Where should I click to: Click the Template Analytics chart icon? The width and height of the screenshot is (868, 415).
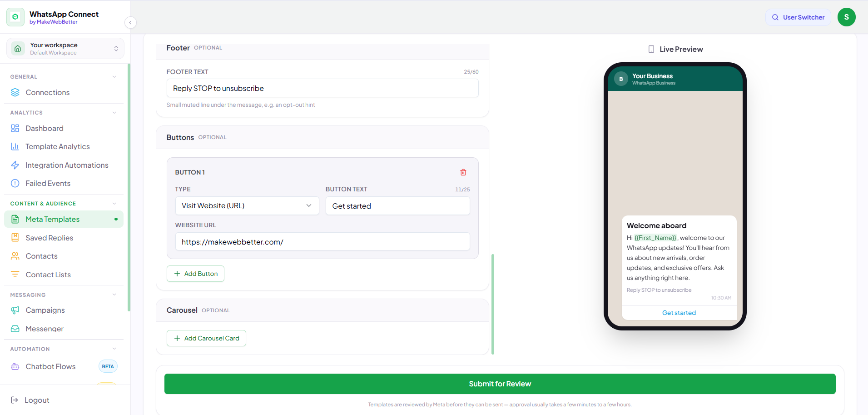click(x=15, y=146)
